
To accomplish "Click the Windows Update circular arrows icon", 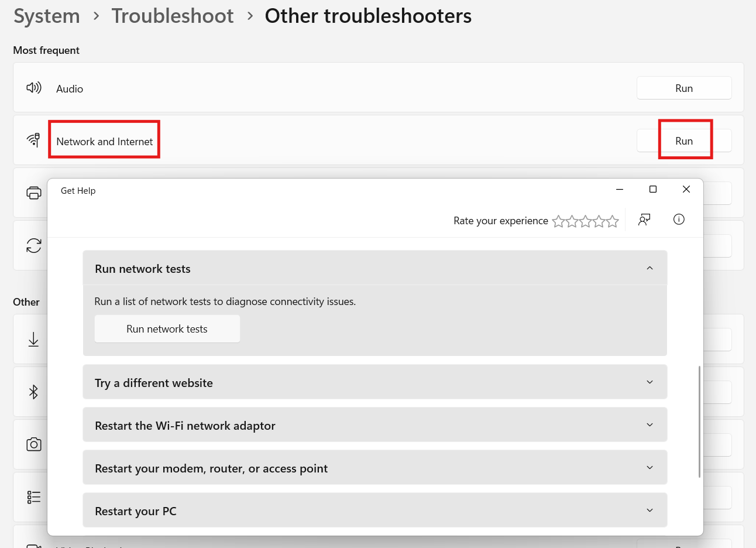I will (33, 245).
